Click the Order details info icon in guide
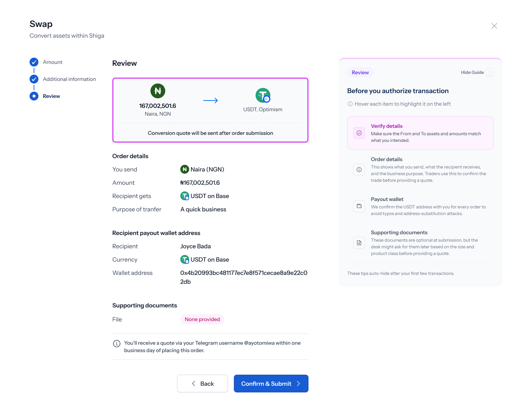 [x=359, y=170]
